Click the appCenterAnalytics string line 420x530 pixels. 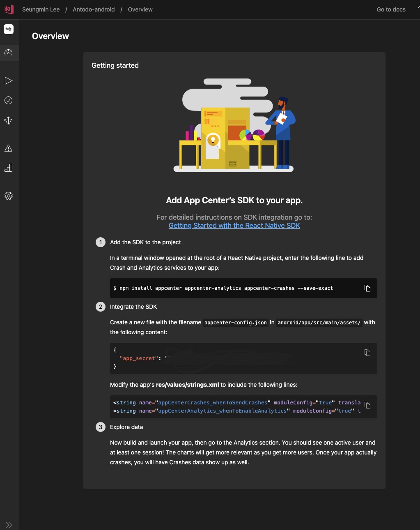237,411
